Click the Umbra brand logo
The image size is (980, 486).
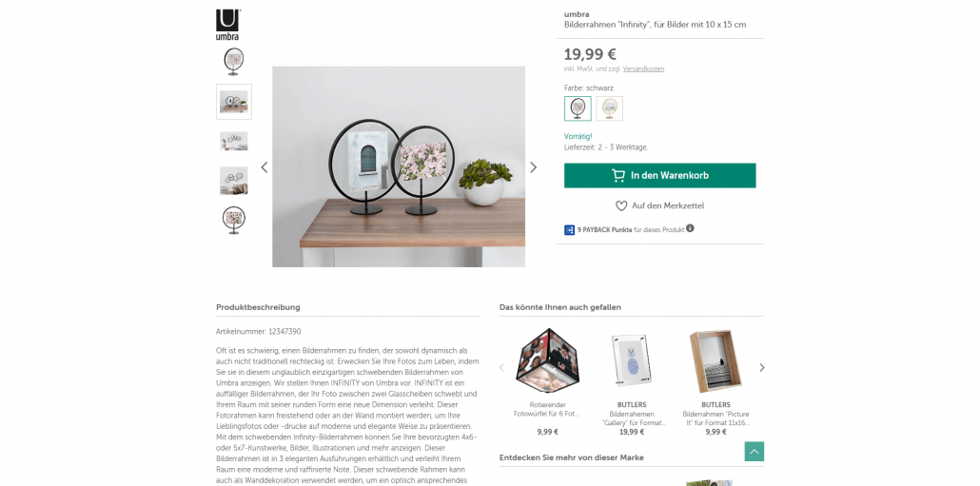227,25
